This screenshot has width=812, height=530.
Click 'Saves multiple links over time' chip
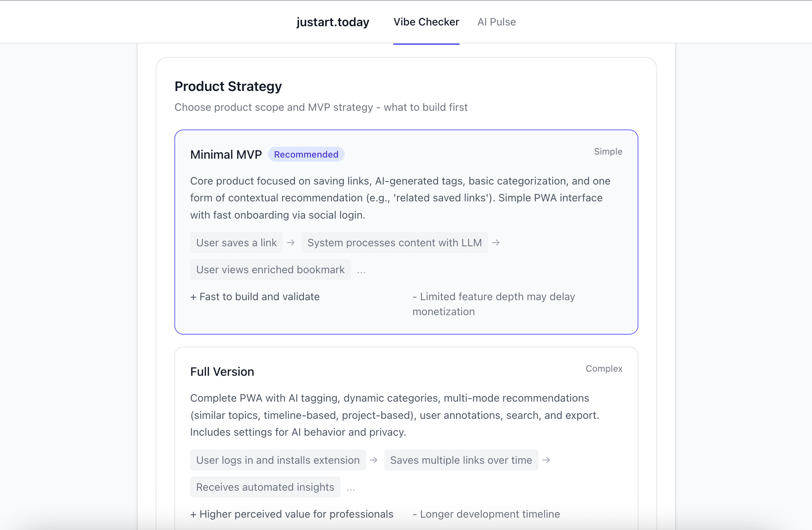click(x=461, y=460)
